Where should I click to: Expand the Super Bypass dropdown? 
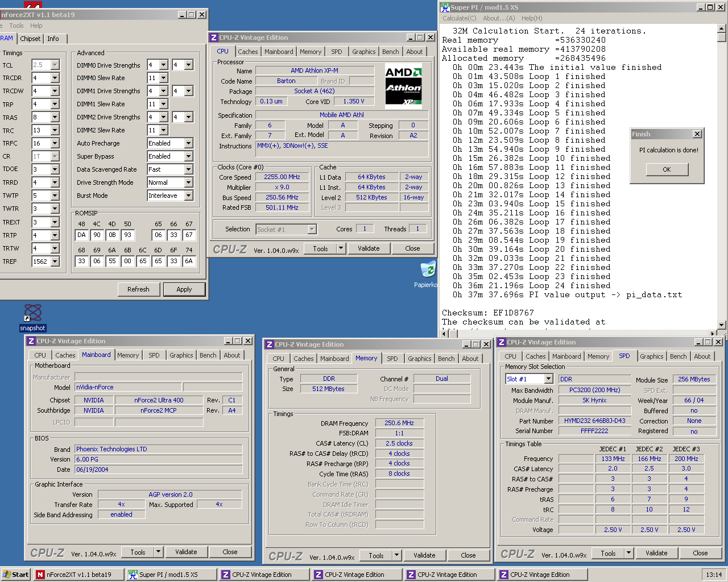tap(188, 156)
